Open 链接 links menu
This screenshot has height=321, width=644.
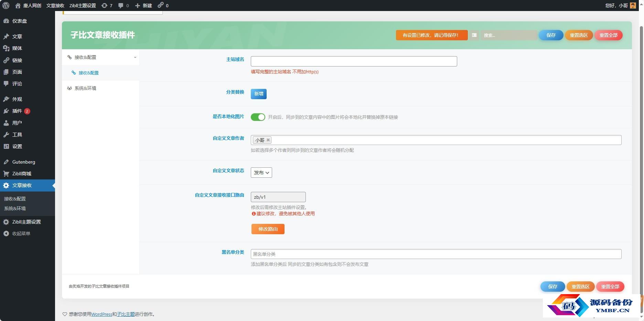pos(28,60)
